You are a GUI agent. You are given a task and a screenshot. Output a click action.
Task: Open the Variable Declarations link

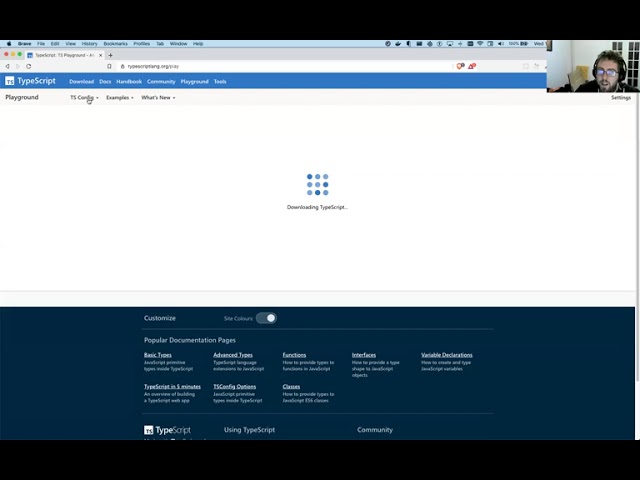pos(447,355)
